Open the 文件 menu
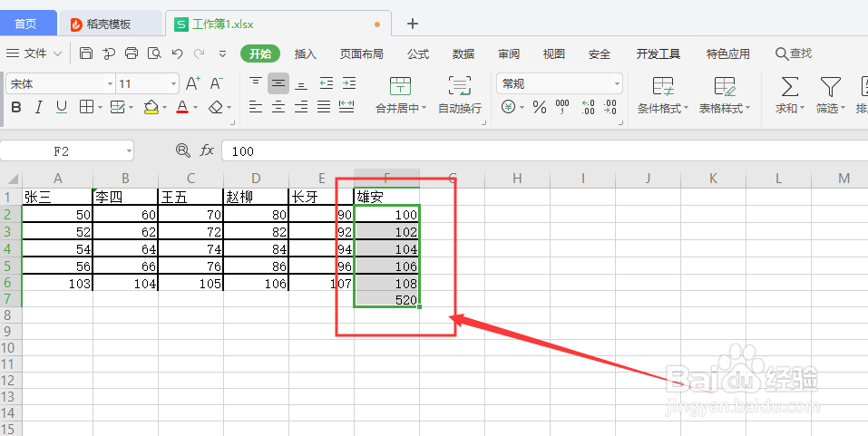 34,53
